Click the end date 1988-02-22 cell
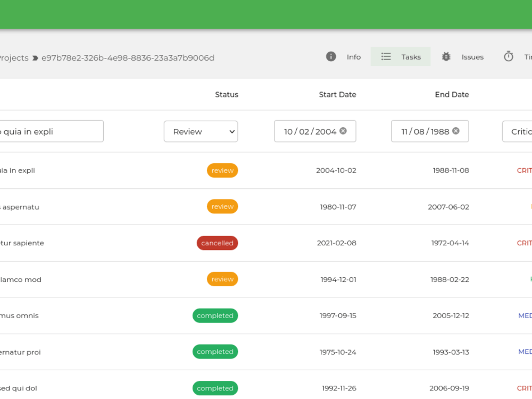This screenshot has height=399, width=532. click(x=450, y=280)
